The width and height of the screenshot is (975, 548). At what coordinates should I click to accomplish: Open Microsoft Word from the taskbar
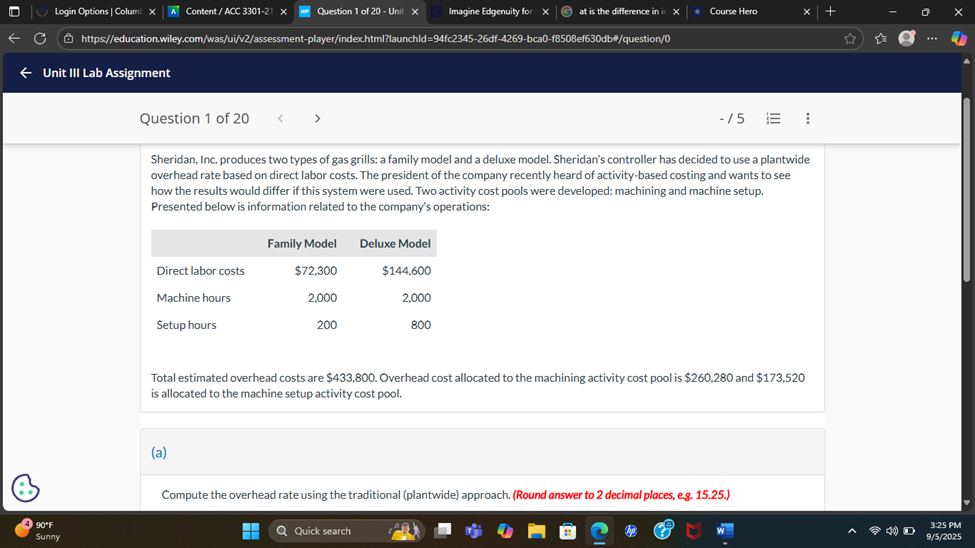[724, 531]
